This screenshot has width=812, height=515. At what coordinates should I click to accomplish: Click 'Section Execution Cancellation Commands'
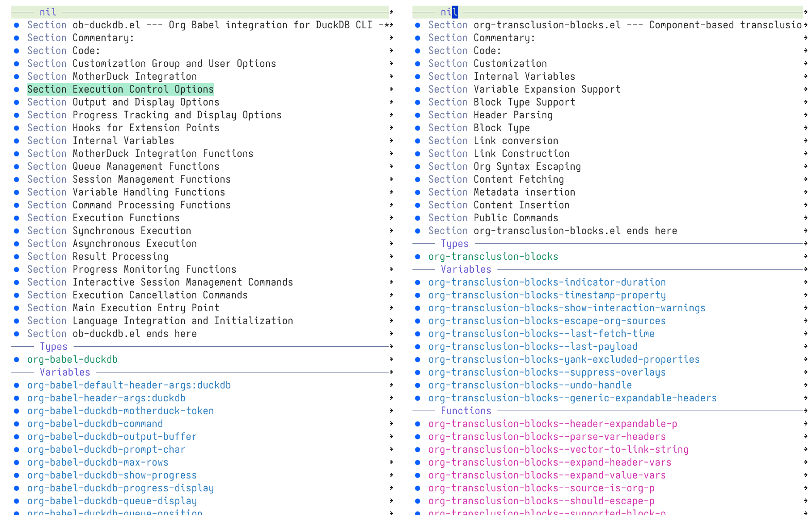[x=137, y=295]
